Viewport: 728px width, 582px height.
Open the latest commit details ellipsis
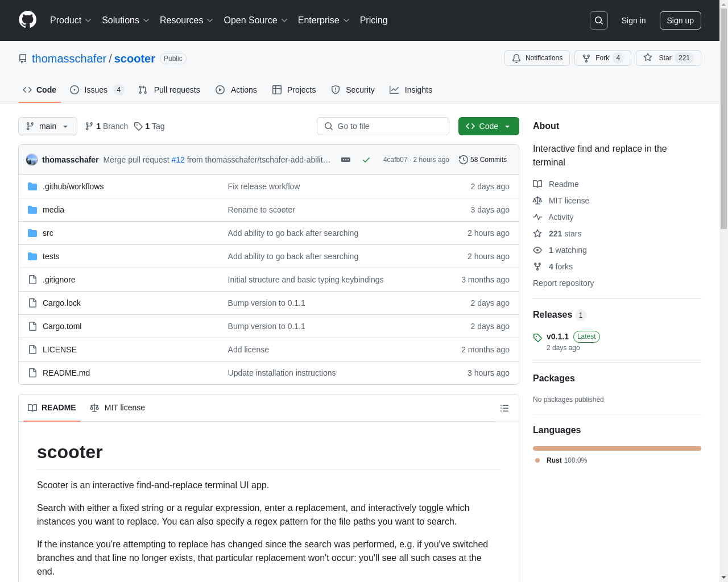(x=346, y=160)
